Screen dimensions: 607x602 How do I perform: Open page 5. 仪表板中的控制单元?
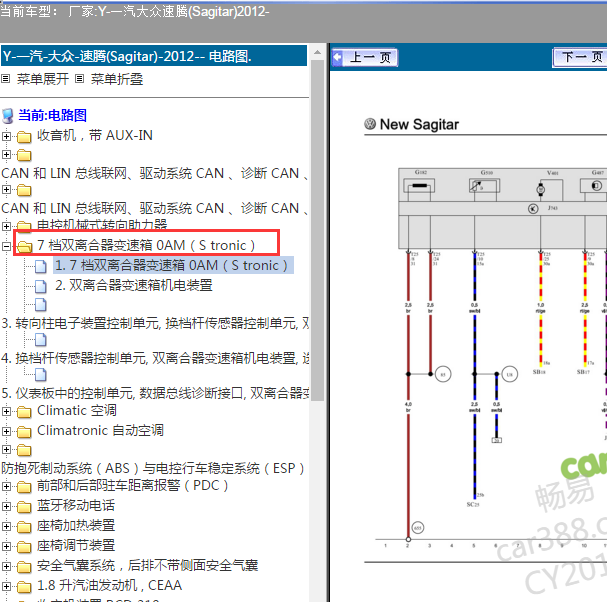pos(155,393)
